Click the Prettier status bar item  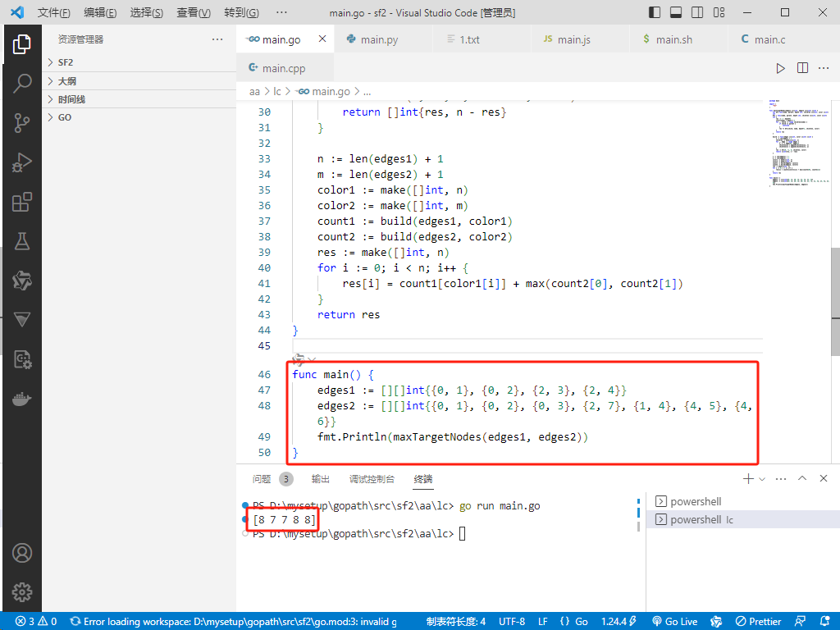(x=758, y=622)
